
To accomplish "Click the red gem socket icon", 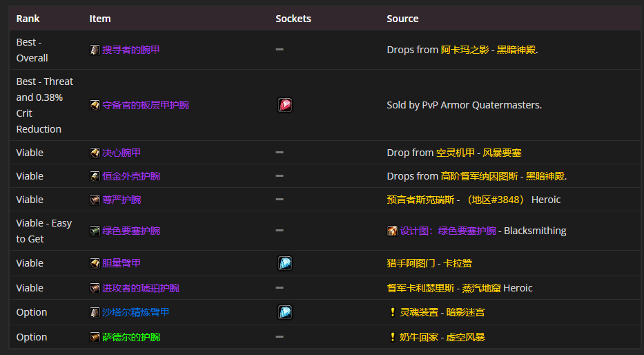I will (284, 105).
